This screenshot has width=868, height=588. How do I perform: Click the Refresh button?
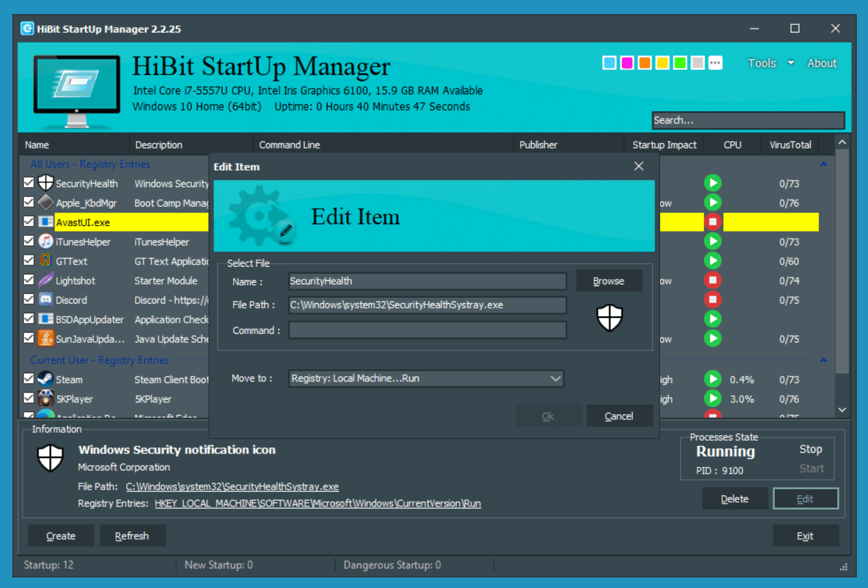click(132, 536)
